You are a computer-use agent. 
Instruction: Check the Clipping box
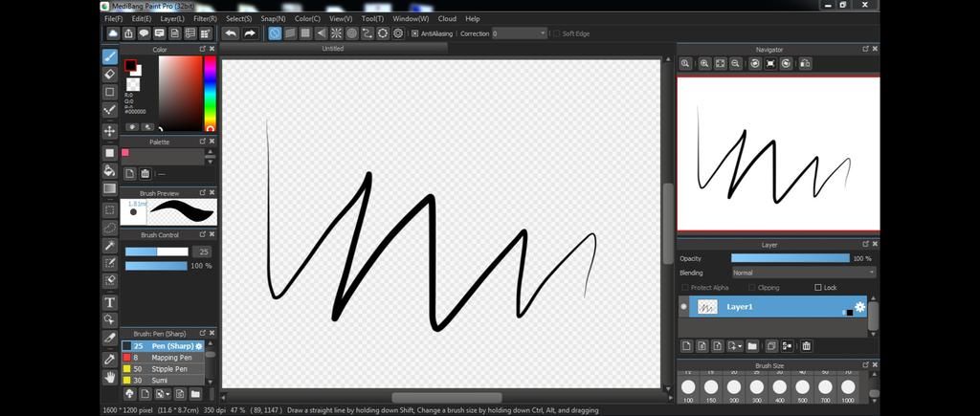[752, 287]
